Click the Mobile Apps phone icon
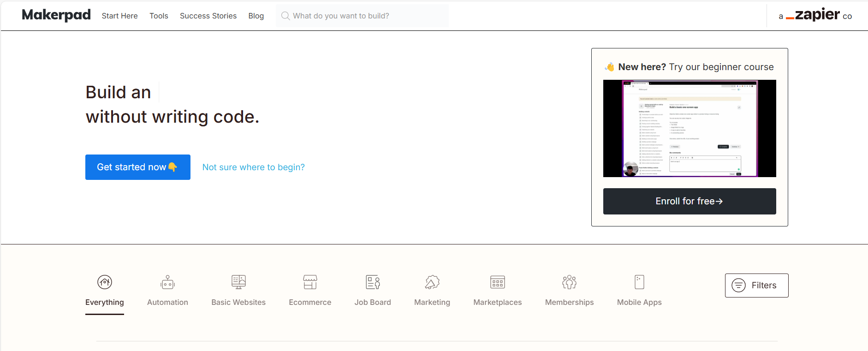868x351 pixels. (639, 282)
